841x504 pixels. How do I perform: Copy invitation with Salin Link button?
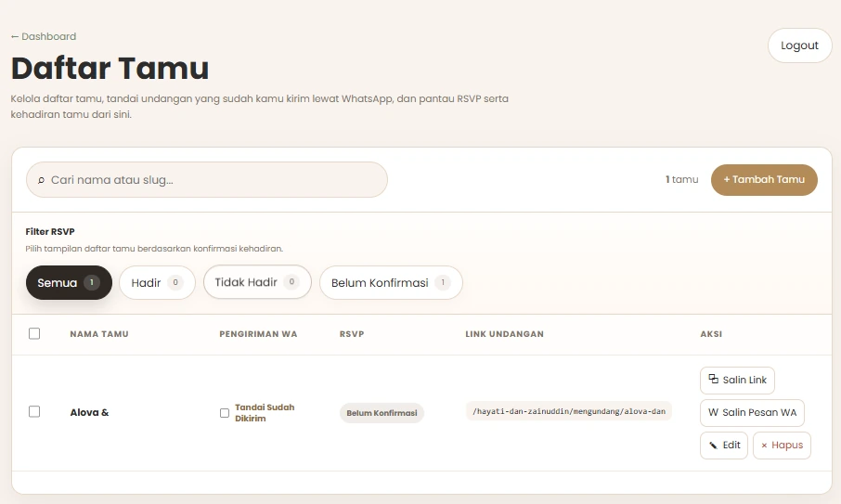(x=737, y=381)
